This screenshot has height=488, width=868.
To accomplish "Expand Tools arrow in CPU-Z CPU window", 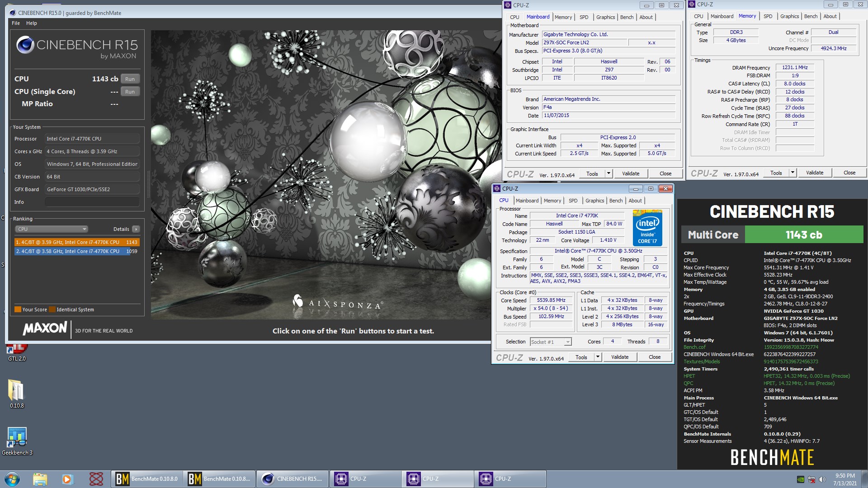I will point(598,357).
